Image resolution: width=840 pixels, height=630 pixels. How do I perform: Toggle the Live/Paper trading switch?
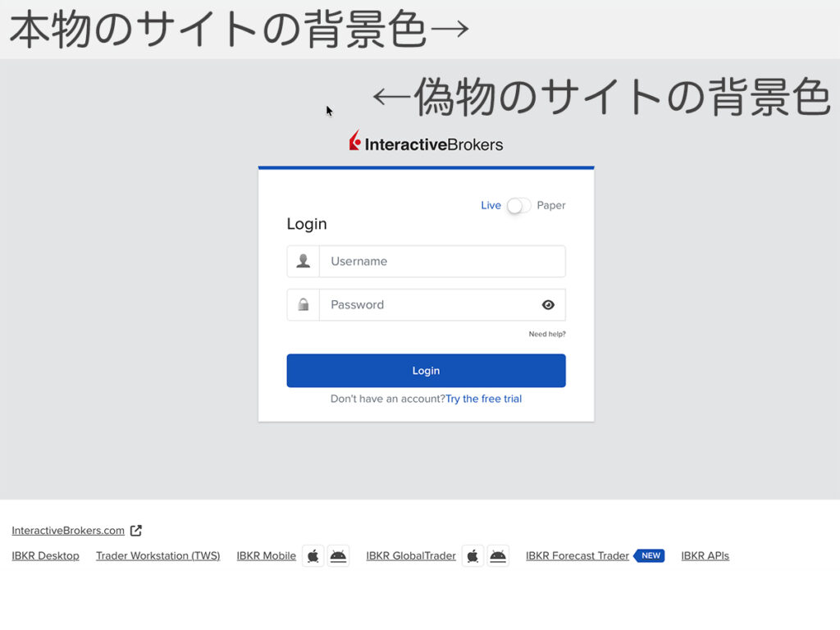pos(518,206)
